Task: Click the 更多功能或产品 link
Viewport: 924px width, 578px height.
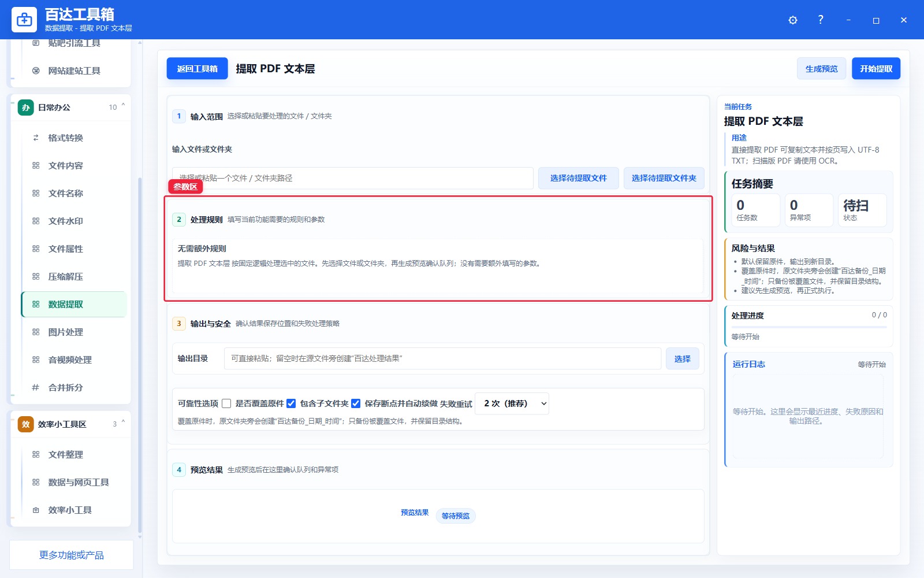Action: 72,555
